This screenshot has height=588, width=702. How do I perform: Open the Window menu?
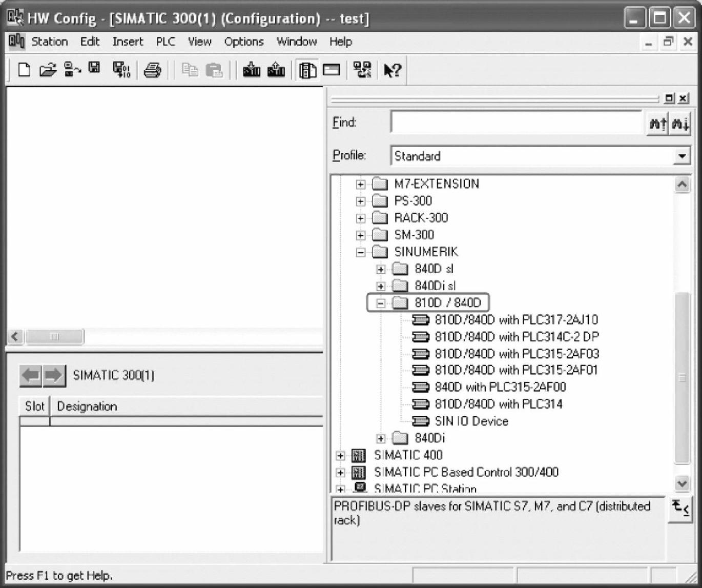point(297,42)
